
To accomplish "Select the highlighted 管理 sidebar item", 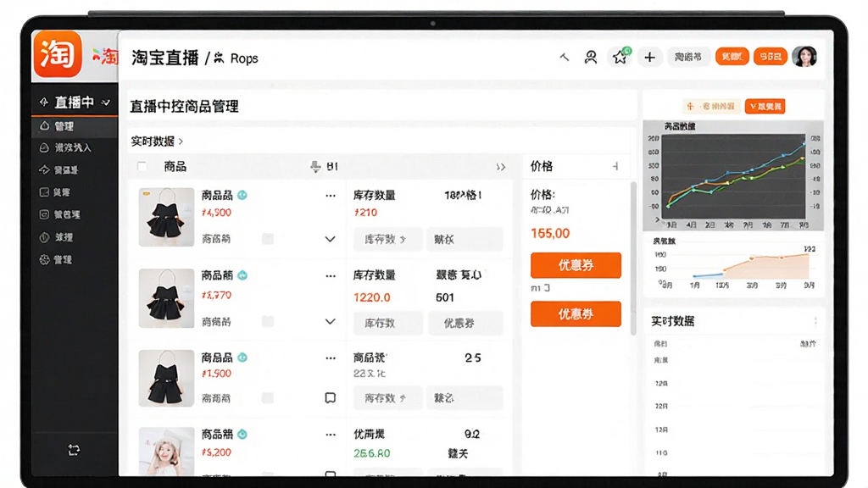I will 75,126.
